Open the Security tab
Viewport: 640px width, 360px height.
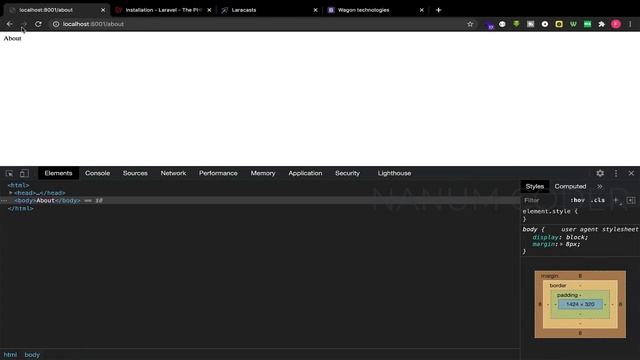click(347, 173)
